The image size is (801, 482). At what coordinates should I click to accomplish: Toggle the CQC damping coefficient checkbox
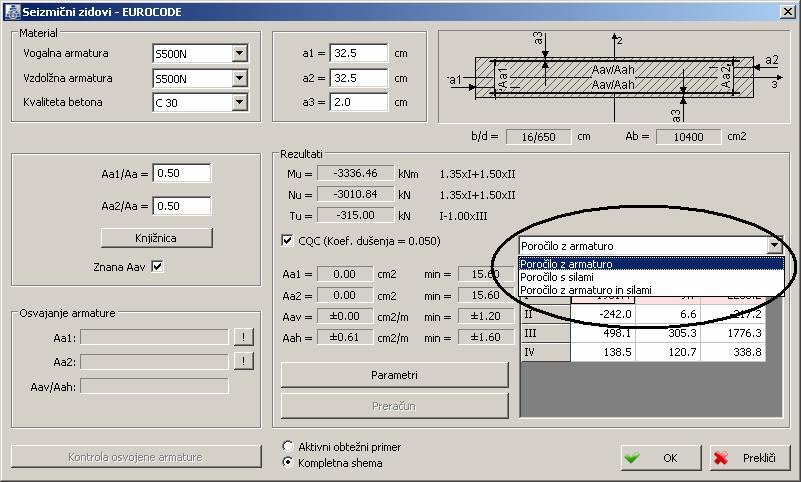287,240
